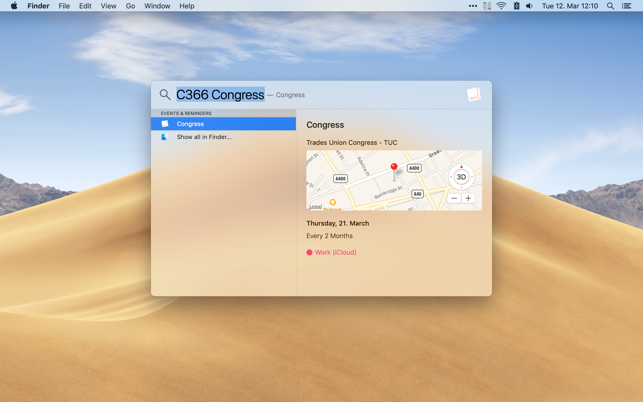This screenshot has width=643, height=402.
Task: Open the date and time menu
Action: [x=570, y=6]
